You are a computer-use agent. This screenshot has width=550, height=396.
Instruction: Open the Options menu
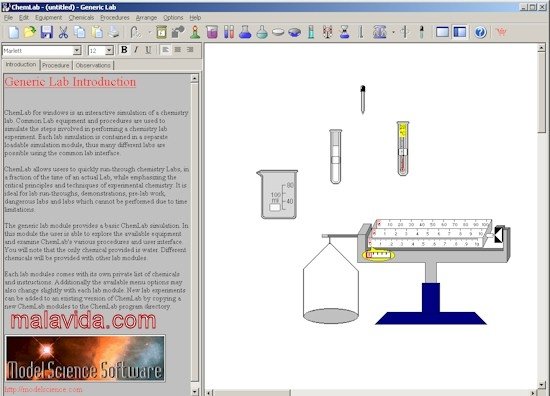(173, 18)
